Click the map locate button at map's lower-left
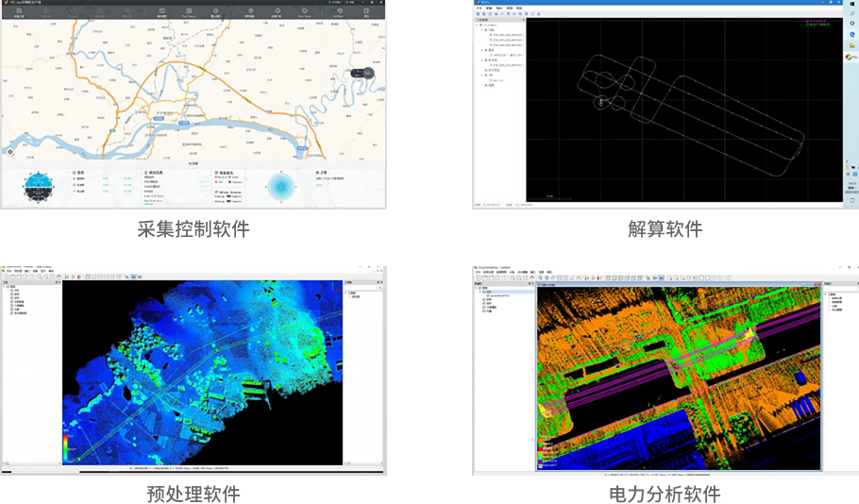The height and width of the screenshot is (504, 859). (x=9, y=151)
